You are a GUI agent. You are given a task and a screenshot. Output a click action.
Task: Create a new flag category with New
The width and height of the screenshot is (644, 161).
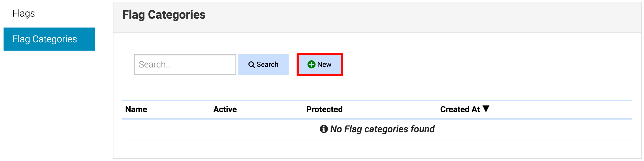[320, 65]
